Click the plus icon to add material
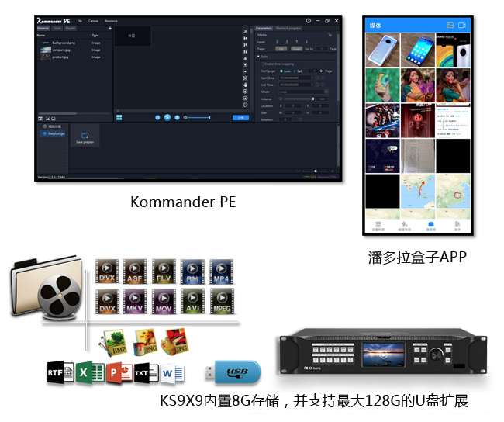The width and height of the screenshot is (504, 422). [x=109, y=28]
